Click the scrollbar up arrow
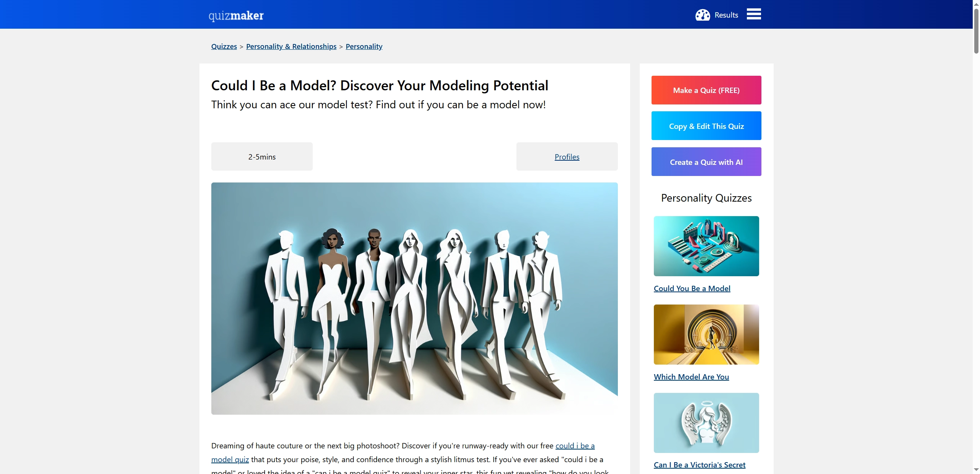Screen dimensions: 980x474 pyautogui.click(x=976, y=3)
